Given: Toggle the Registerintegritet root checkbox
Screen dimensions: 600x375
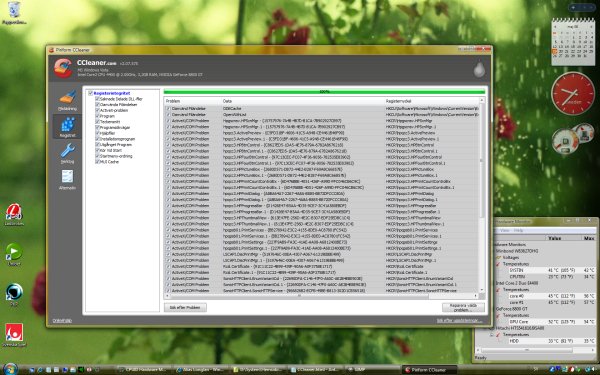Looking at the screenshot, I should (91, 93).
